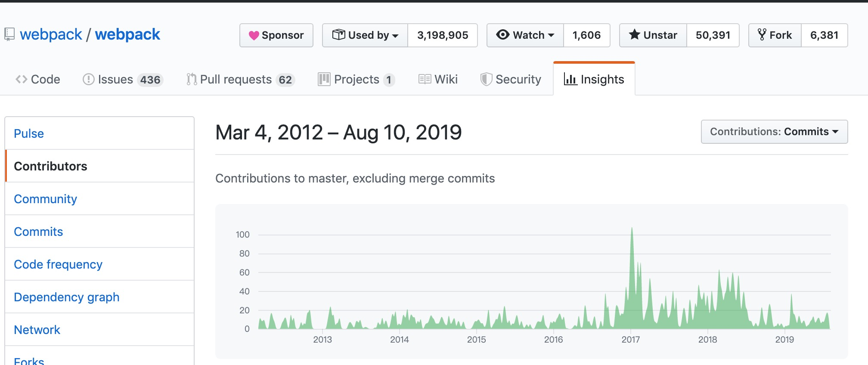868x365 pixels.
Task: Open the Used by dropdown
Action: click(365, 35)
